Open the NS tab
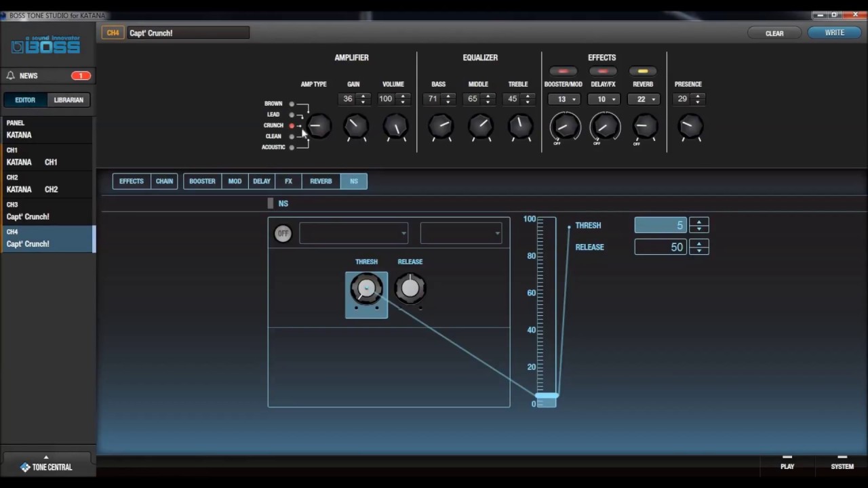The width and height of the screenshot is (868, 488). point(354,181)
